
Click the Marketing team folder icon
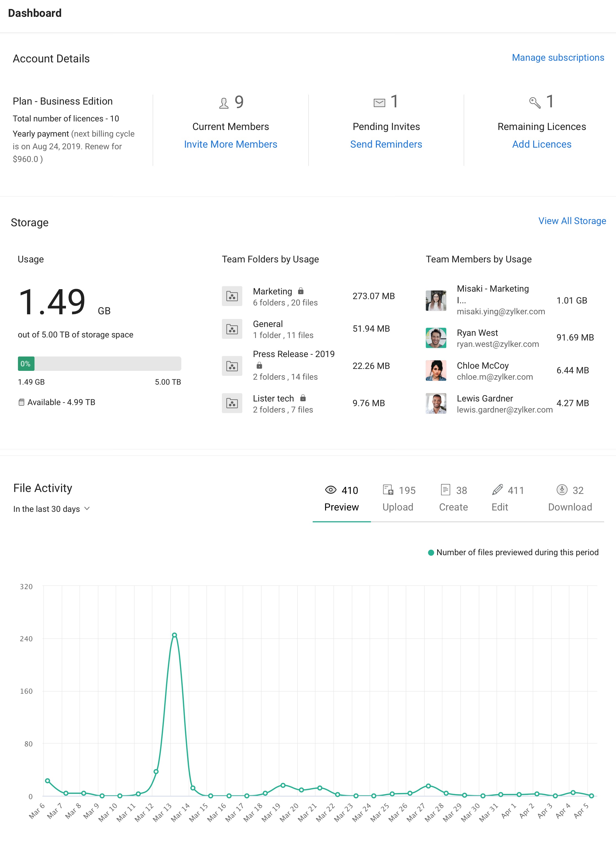click(232, 296)
